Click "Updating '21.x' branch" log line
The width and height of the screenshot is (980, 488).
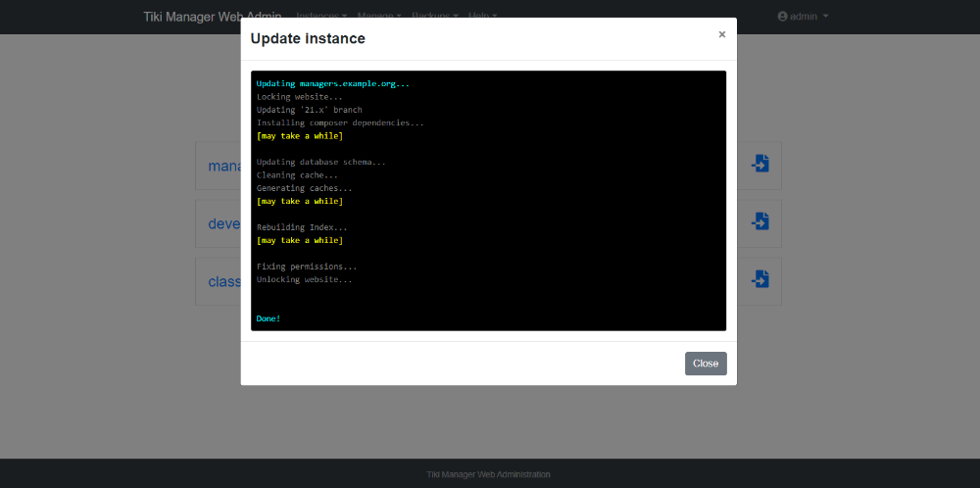[x=310, y=110]
